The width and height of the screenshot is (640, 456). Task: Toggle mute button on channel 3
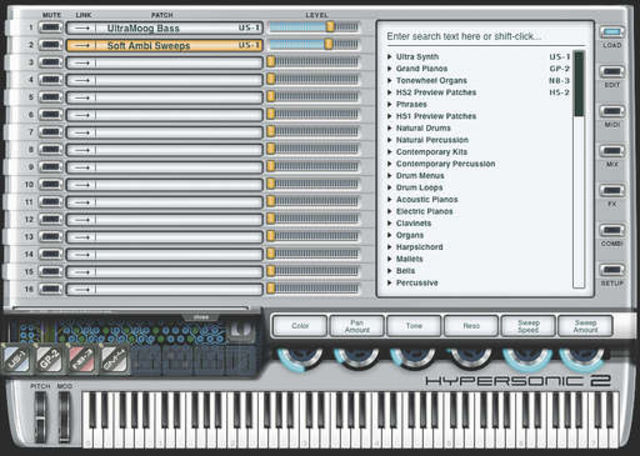51,62
